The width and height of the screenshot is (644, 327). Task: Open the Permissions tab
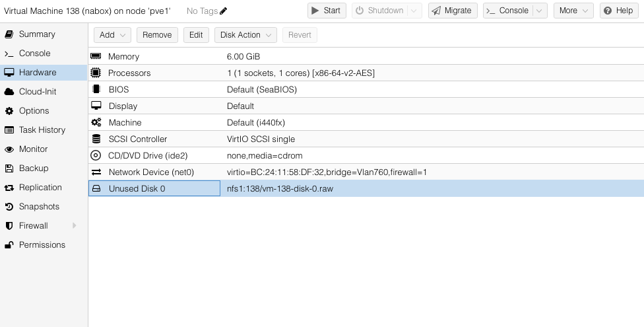44,244
